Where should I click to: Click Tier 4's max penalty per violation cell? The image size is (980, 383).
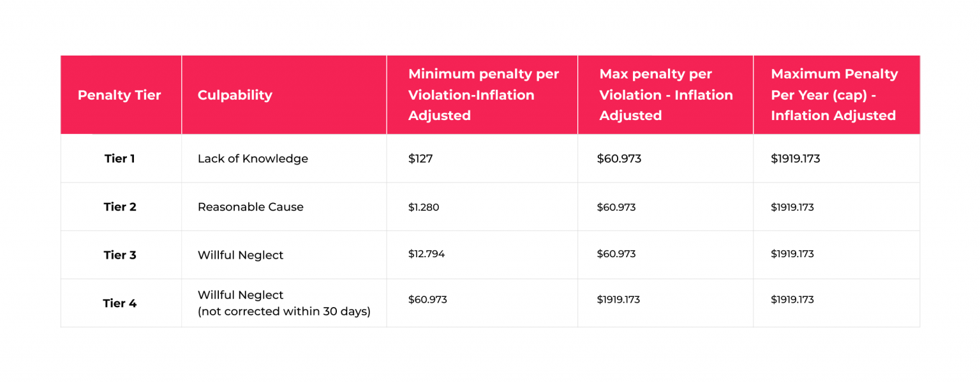618,299
